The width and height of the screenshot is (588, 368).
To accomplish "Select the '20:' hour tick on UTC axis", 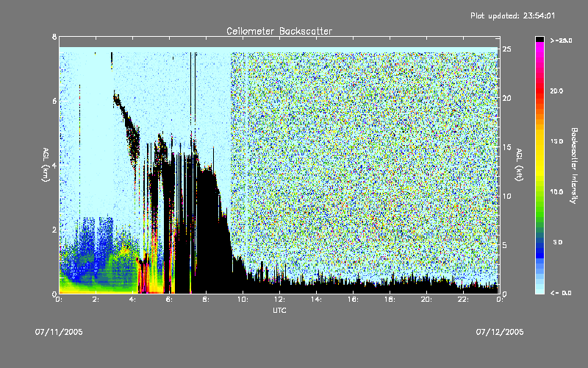I will (x=426, y=300).
